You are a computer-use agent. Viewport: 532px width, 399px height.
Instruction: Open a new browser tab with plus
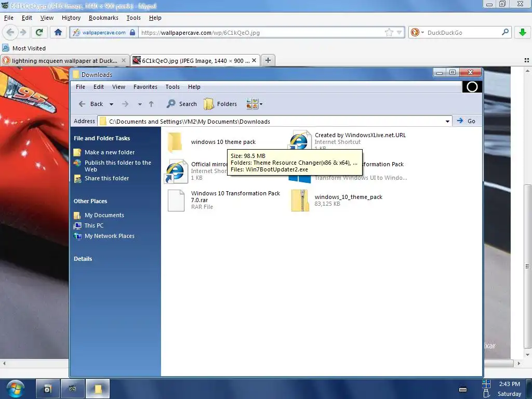click(268, 60)
